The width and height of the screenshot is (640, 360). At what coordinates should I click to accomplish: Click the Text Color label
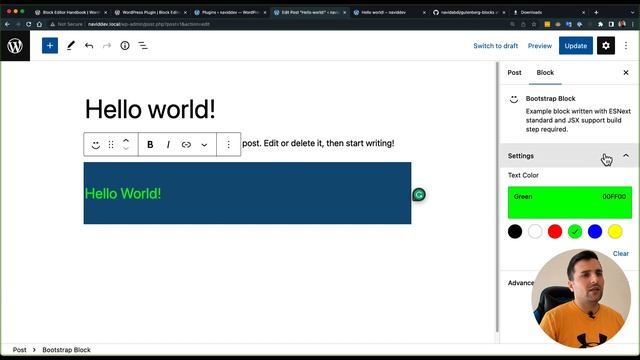pos(523,176)
